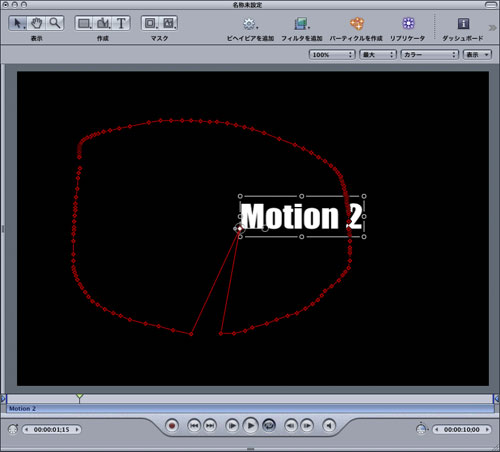500x452 pixels.
Task: Step forward one frame
Action: point(307,426)
